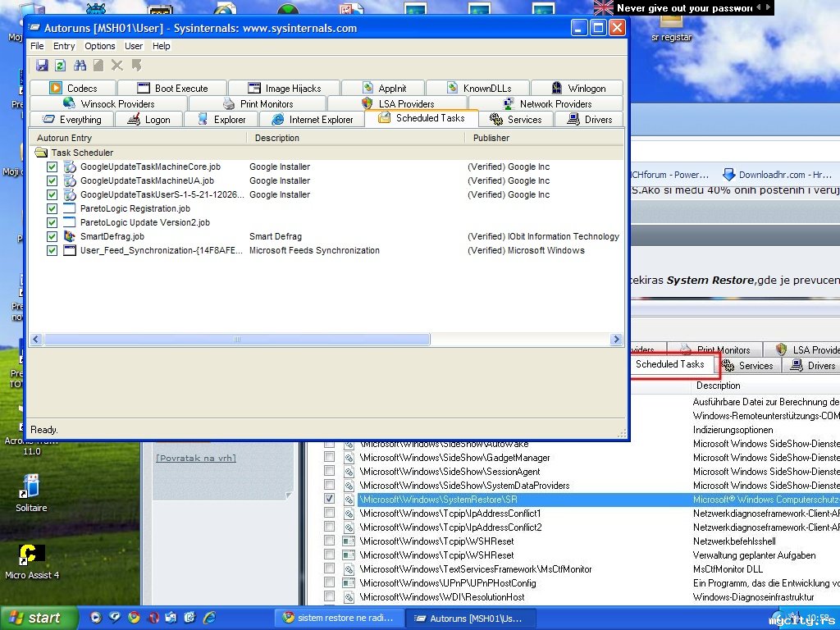The height and width of the screenshot is (630, 840).
Task: Open the Micro Assist 4 desktop shortcut
Action: coord(32,562)
